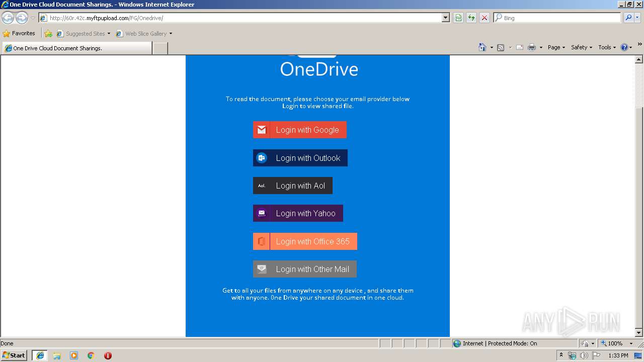Click the scrollbar down arrow
The width and height of the screenshot is (644, 362).
(x=639, y=333)
